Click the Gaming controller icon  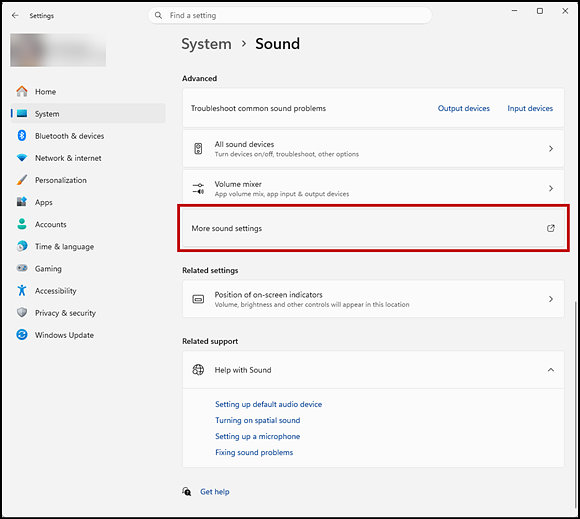pos(22,268)
